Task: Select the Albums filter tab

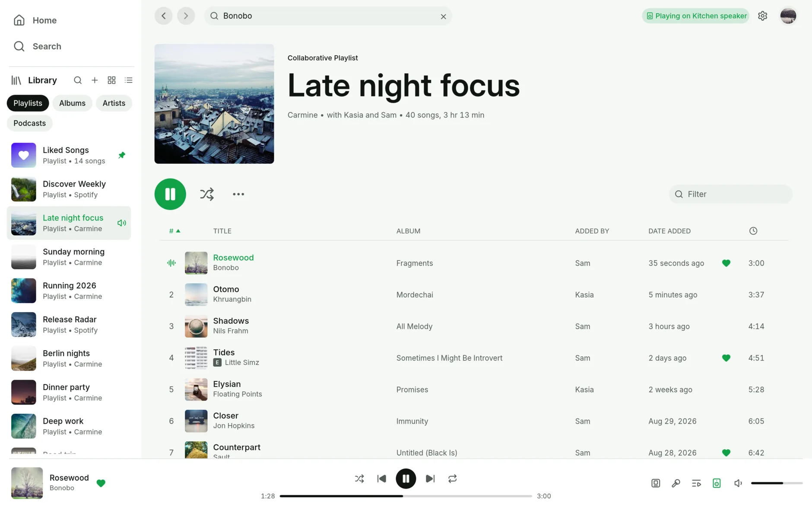Action: (x=72, y=103)
